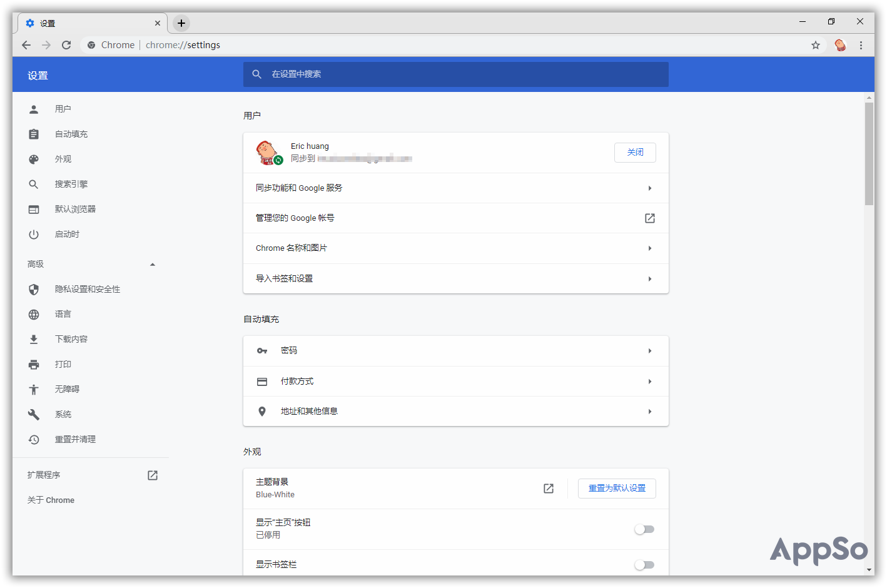Click the 下载内容 download icon in sidebar
This screenshot has width=887, height=588.
[x=34, y=340]
